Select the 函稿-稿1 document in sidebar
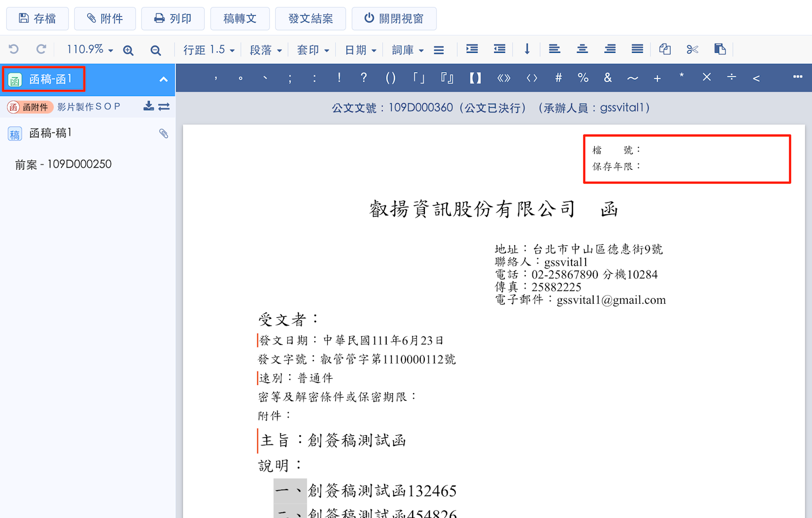Viewport: 812px width, 518px height. [50, 133]
